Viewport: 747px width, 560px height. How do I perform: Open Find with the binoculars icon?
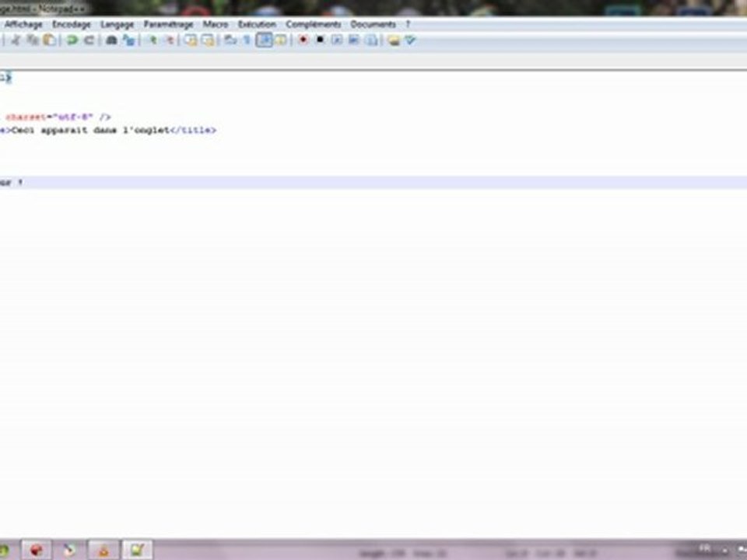111,40
